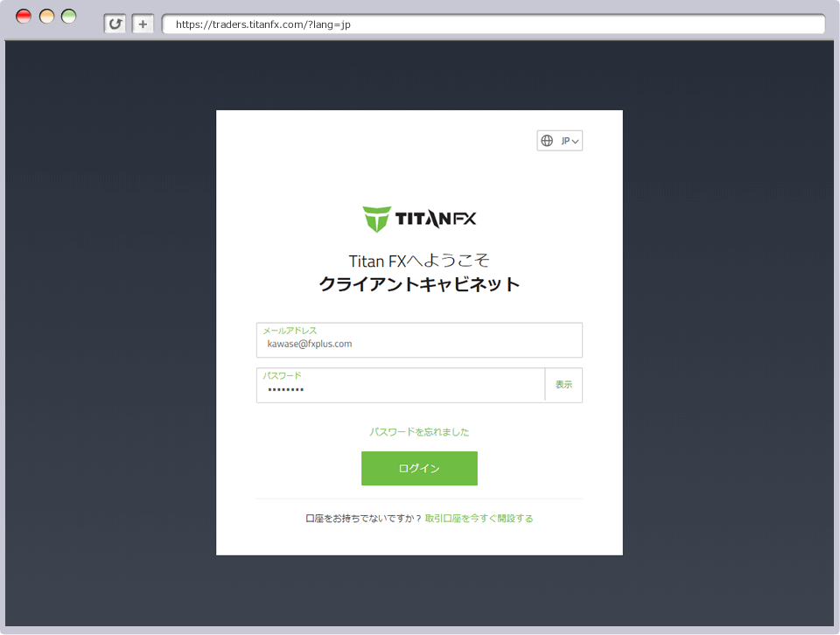Expand the chevron next to JP
Viewport: 840px width, 635px height.
coord(574,140)
